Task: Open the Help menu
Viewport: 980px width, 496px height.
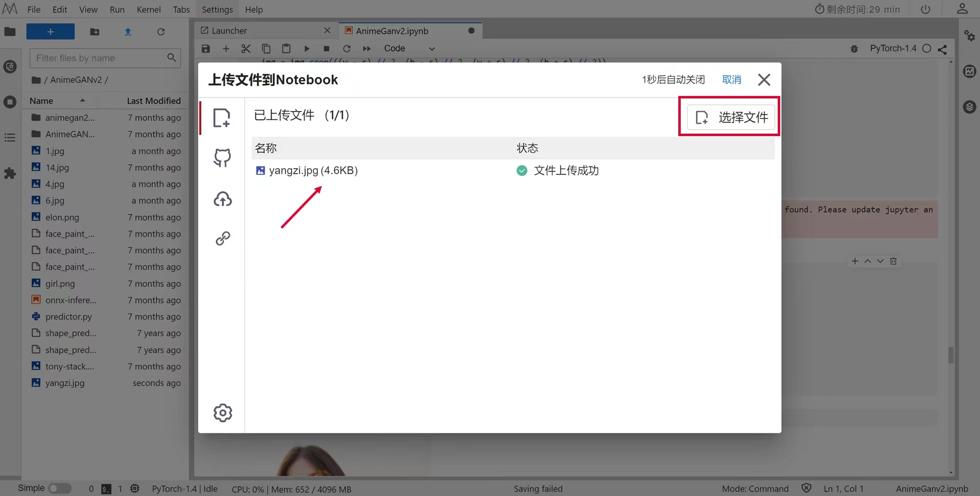Action: (x=254, y=9)
